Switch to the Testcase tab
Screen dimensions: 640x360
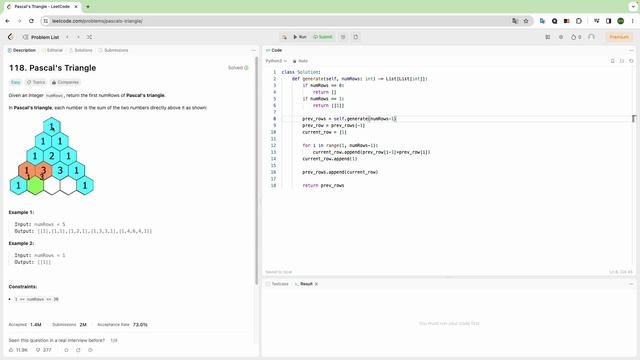click(x=278, y=284)
